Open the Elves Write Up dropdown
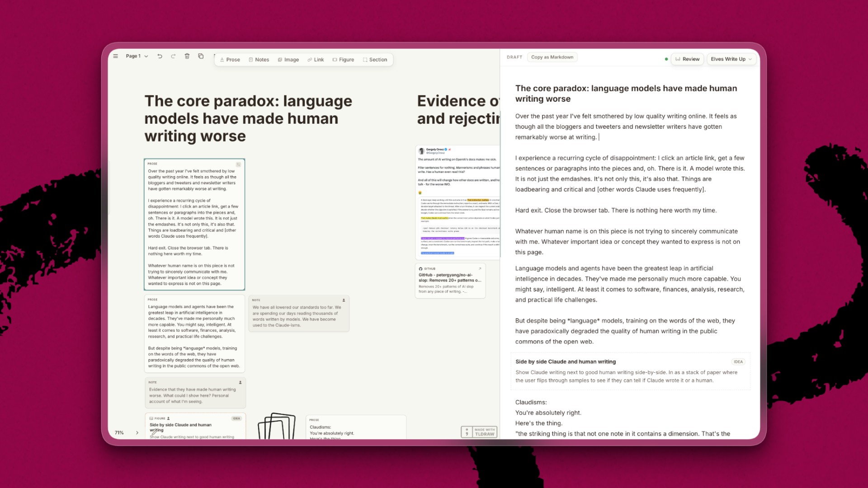Viewport: 868px width, 488px height. [731, 59]
